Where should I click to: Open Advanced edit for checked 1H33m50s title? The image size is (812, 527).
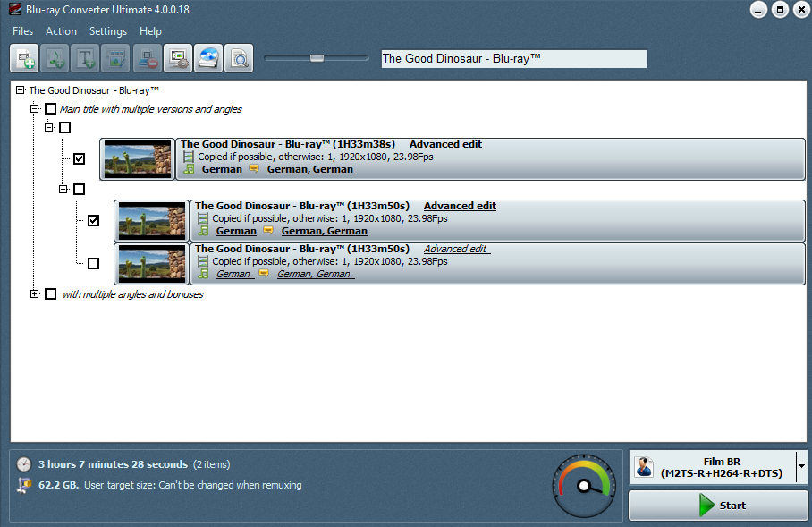point(460,206)
